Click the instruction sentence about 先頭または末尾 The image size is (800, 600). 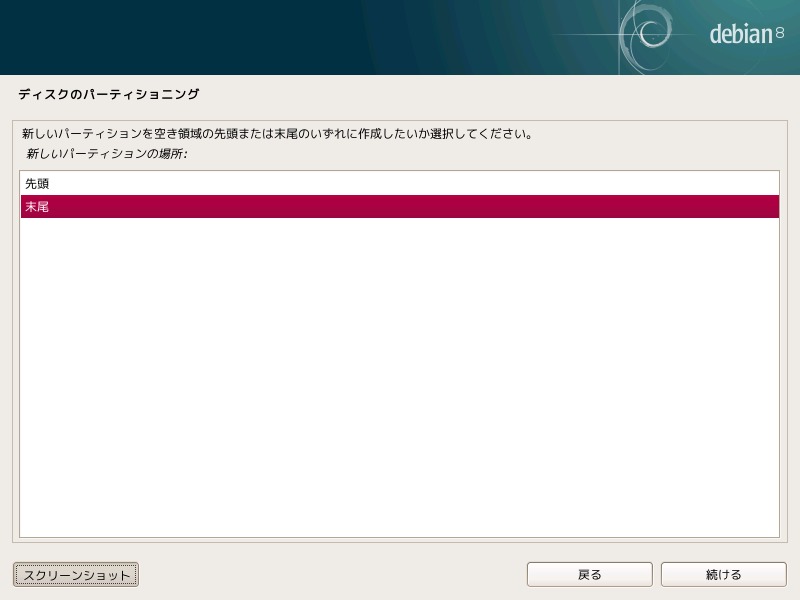coord(277,134)
